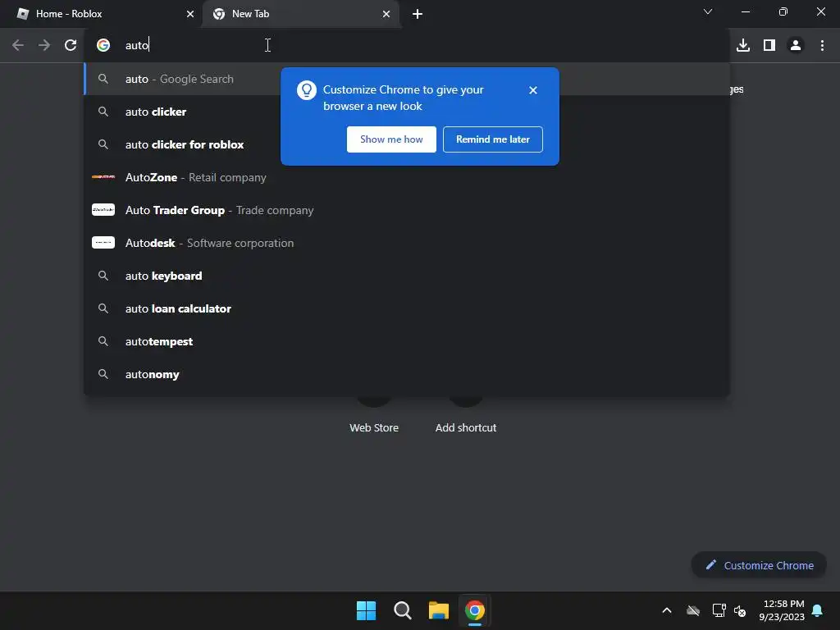The image size is (840, 630).
Task: Click the Google logo in address bar
Action: tap(103, 46)
